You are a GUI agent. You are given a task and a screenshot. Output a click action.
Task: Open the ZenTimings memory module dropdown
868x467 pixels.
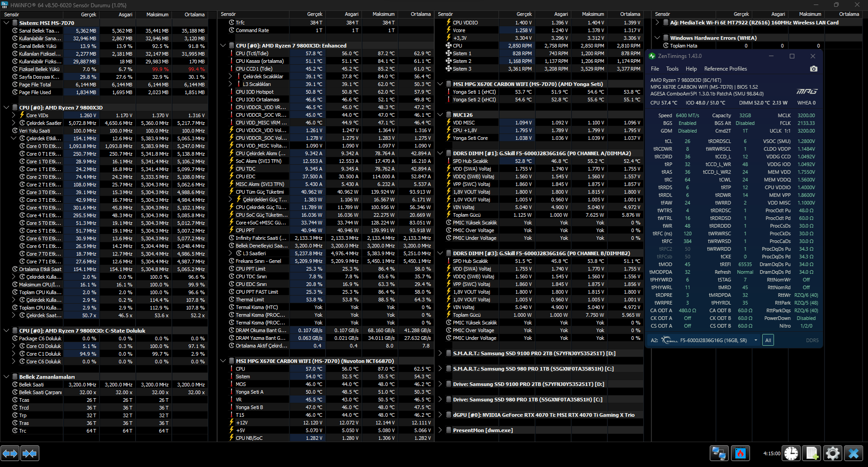[755, 340]
